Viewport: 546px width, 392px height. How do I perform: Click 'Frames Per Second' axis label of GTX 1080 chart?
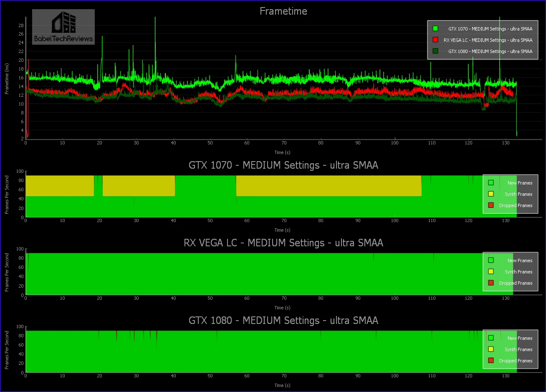7,350
